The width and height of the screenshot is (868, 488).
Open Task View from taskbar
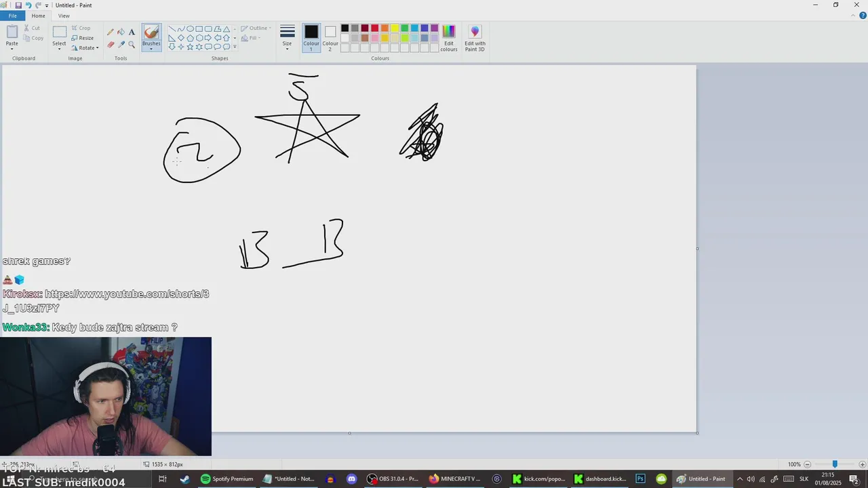pyautogui.click(x=163, y=479)
